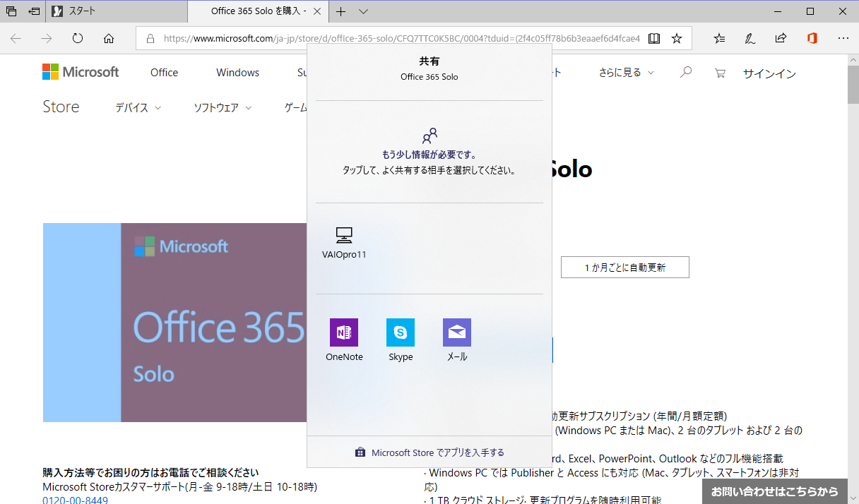Close the Office 365 Solo tab
Image resolution: width=859 pixels, height=504 pixels.
[x=316, y=11]
